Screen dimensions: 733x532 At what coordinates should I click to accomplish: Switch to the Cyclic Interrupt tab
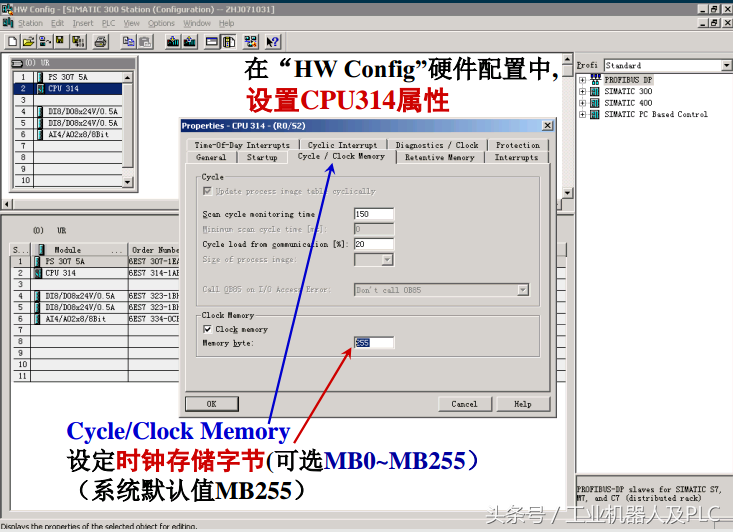click(x=343, y=145)
